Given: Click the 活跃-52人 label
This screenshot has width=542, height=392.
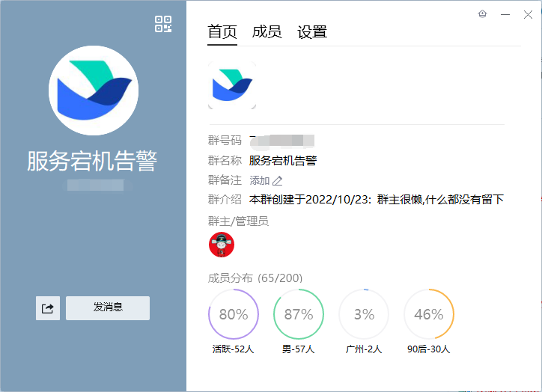Looking at the screenshot, I should pos(234,349).
